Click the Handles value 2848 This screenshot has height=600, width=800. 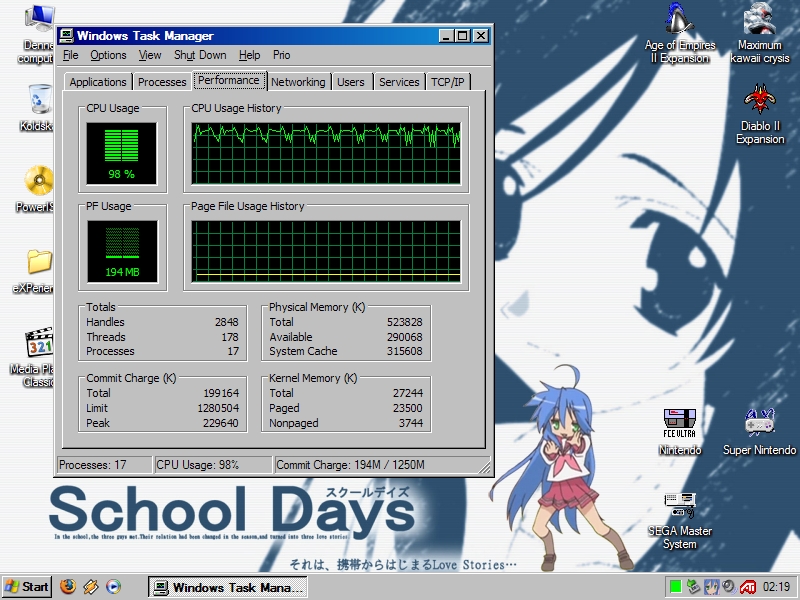click(227, 322)
